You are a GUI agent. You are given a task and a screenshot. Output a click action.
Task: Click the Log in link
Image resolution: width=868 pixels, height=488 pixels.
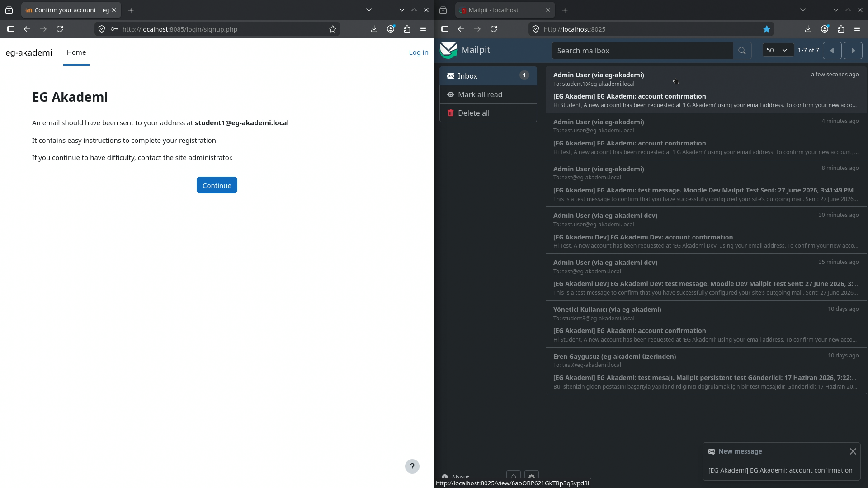pyautogui.click(x=419, y=52)
